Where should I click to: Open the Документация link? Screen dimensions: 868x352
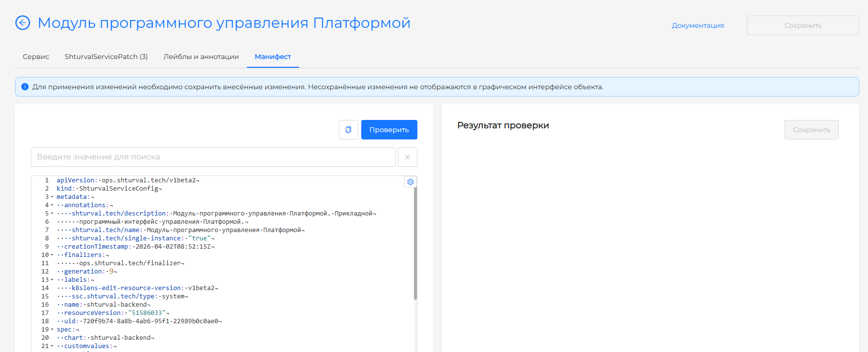click(x=698, y=25)
